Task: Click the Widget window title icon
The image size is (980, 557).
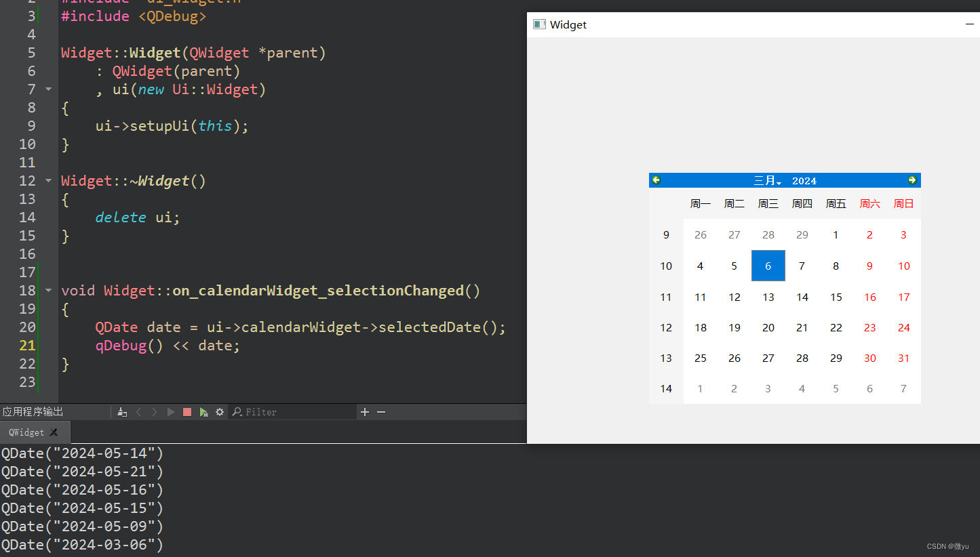Action: (x=539, y=24)
